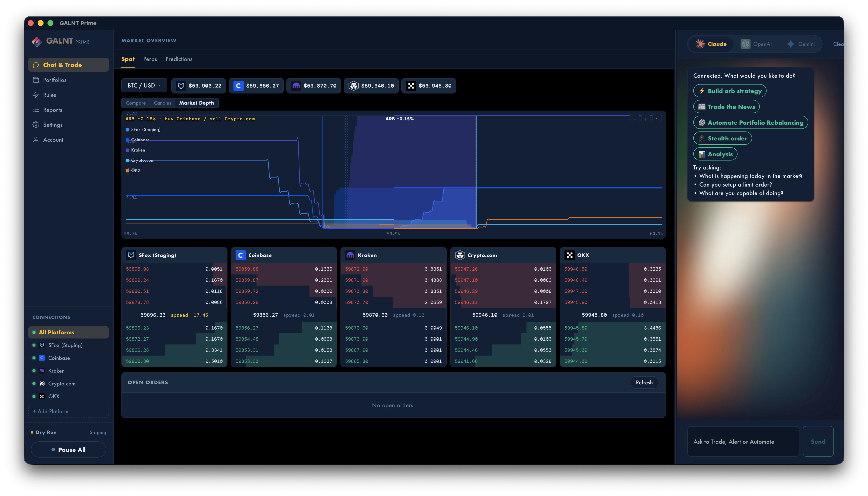Click the OpenAI logo icon in the chat panel
This screenshot has width=868, height=496.
coord(745,44)
